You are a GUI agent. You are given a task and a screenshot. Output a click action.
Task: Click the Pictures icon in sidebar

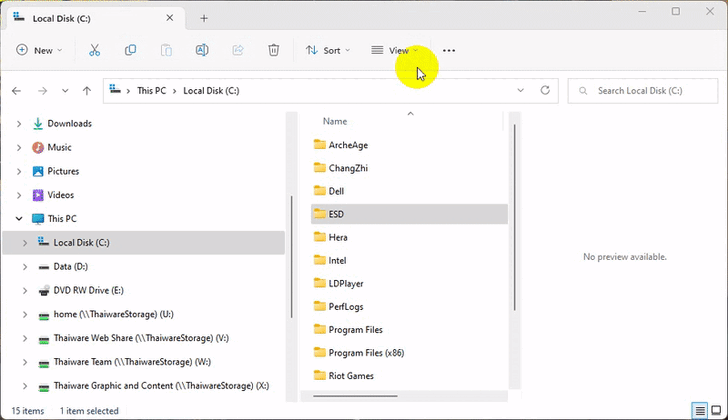coord(38,171)
